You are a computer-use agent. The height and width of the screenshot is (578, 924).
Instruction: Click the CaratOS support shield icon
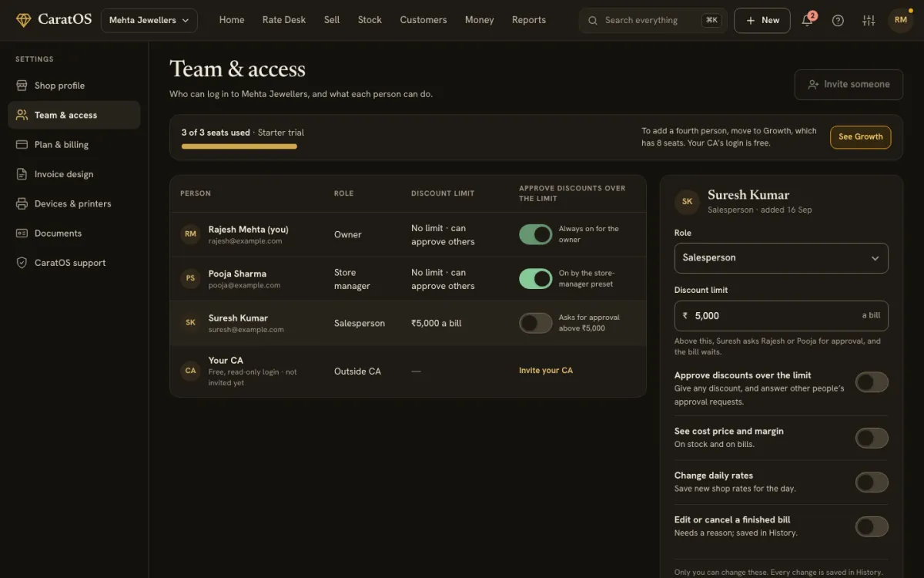coord(22,263)
